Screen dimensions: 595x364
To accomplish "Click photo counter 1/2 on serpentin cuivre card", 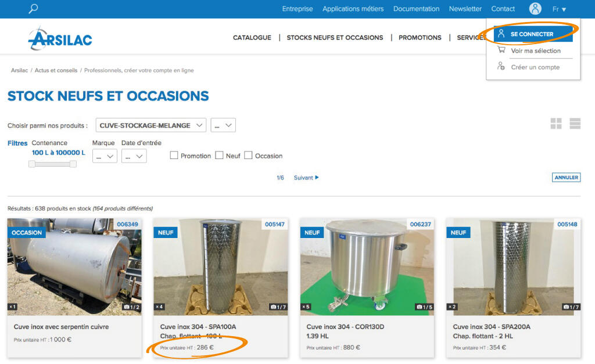I will pyautogui.click(x=132, y=307).
